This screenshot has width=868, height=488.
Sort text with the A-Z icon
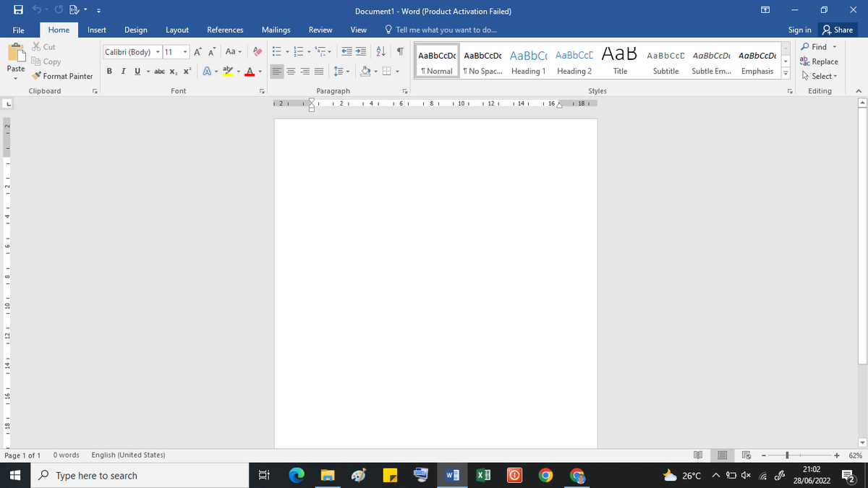(381, 52)
